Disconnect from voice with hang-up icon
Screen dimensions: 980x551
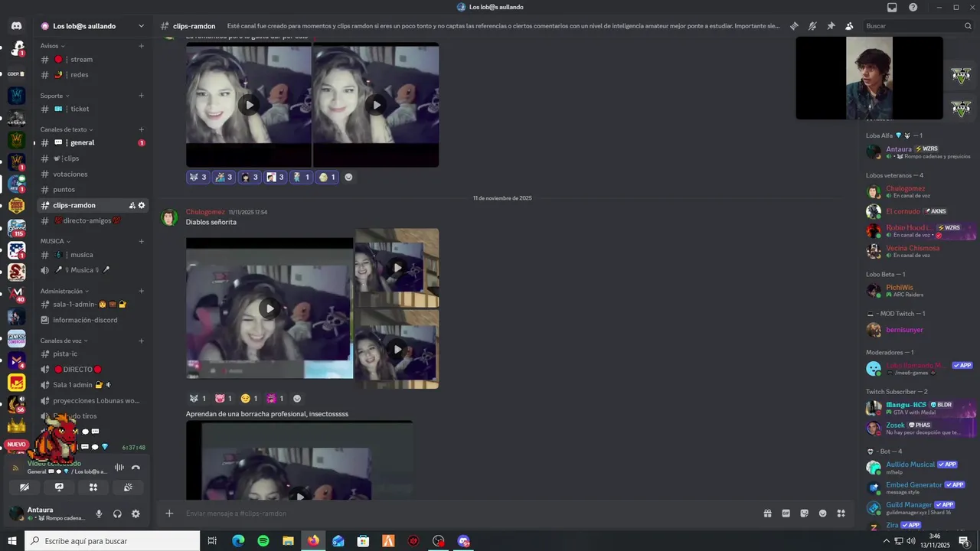point(136,468)
